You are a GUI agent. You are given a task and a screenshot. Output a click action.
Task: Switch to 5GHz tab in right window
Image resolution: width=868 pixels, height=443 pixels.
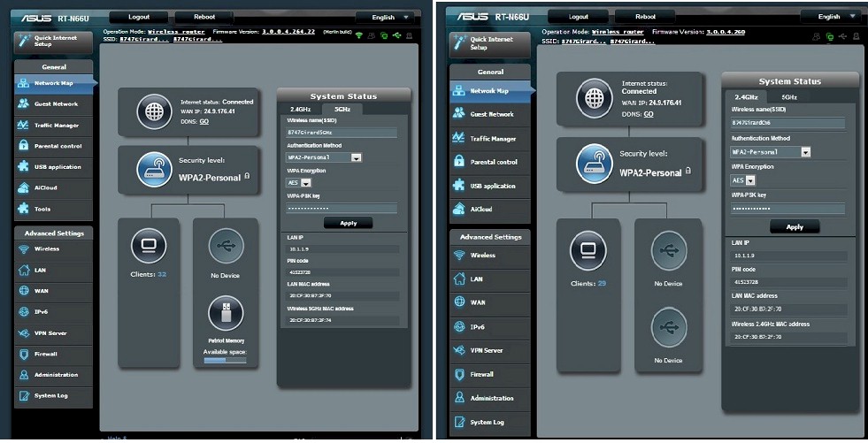click(x=789, y=96)
